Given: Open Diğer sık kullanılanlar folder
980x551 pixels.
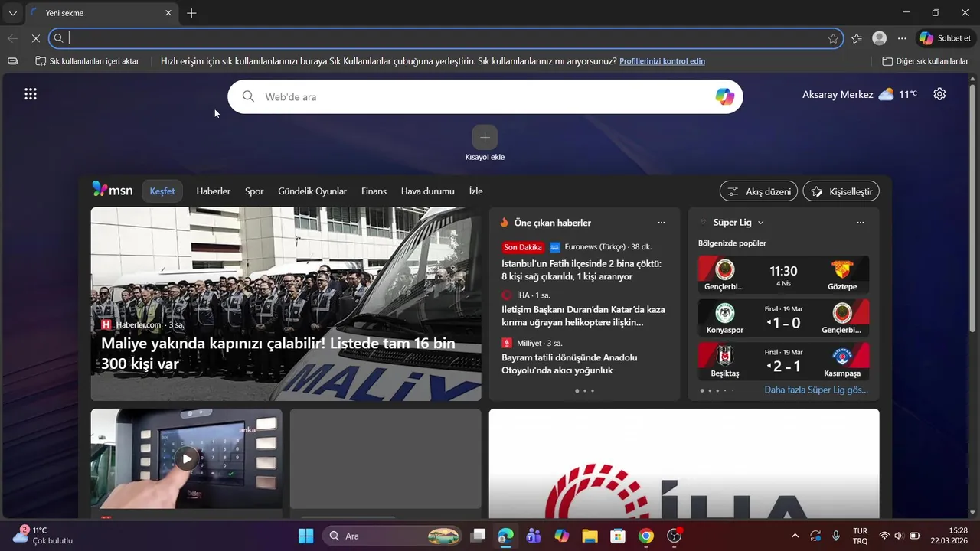Looking at the screenshot, I should tap(925, 61).
